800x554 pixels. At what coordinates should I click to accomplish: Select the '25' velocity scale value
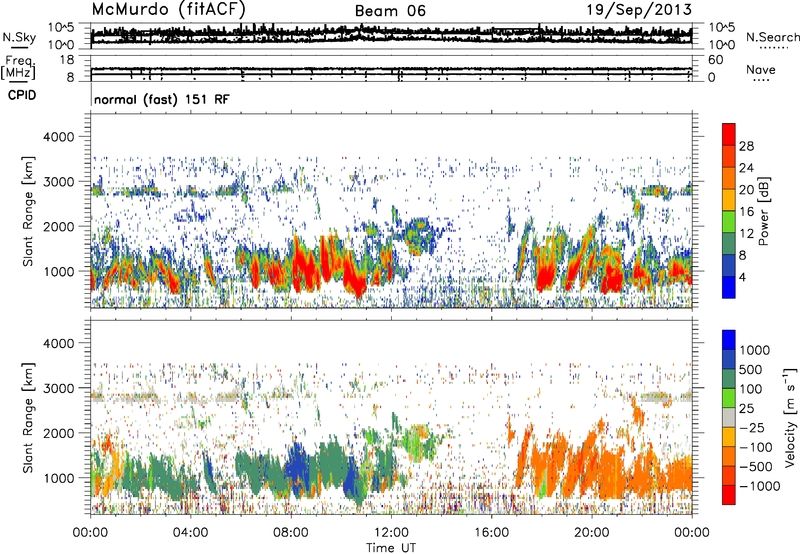click(x=746, y=409)
